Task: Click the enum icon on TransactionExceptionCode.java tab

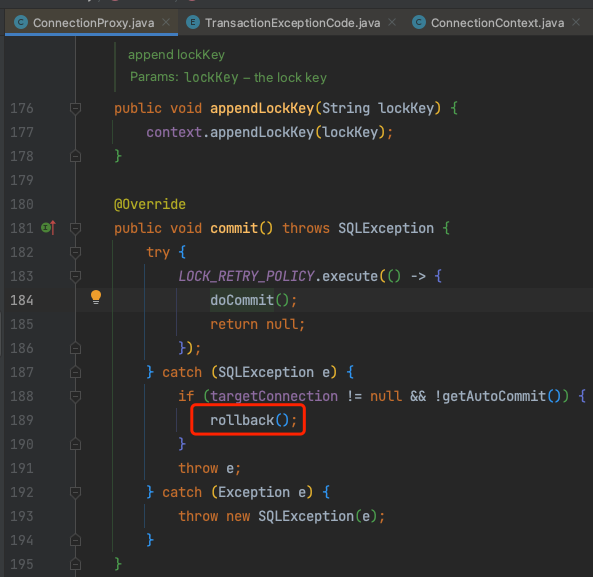Action: [193, 22]
